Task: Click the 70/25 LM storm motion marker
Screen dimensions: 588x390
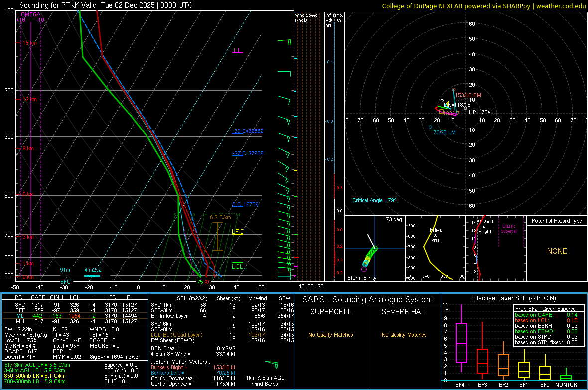Action: [444, 133]
